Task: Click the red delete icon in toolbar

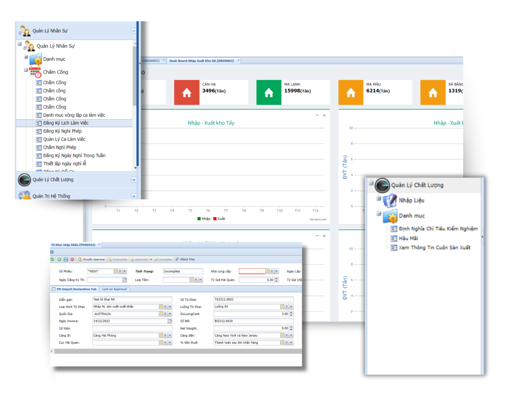Action: point(72,259)
